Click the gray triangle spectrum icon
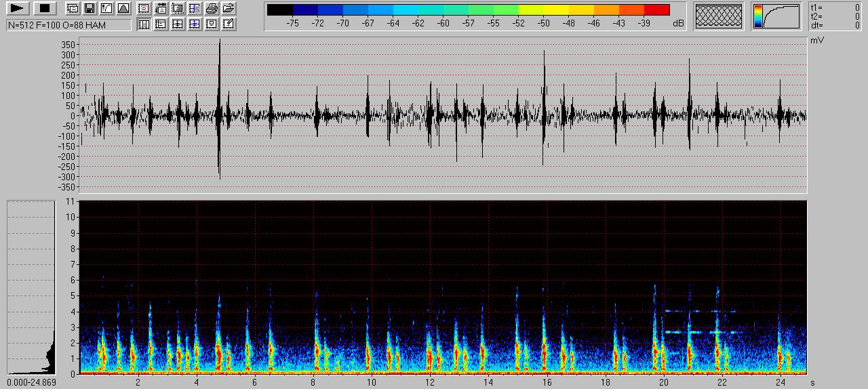 tap(123, 9)
